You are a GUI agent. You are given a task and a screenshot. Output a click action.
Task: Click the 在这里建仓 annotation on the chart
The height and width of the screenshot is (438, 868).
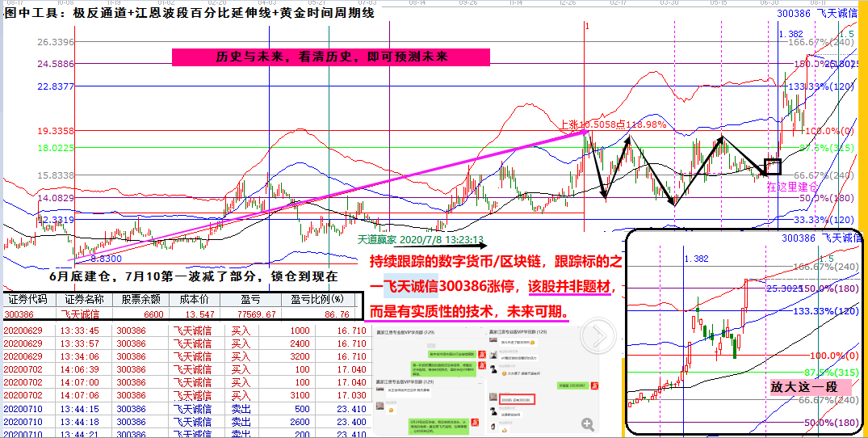click(x=792, y=187)
